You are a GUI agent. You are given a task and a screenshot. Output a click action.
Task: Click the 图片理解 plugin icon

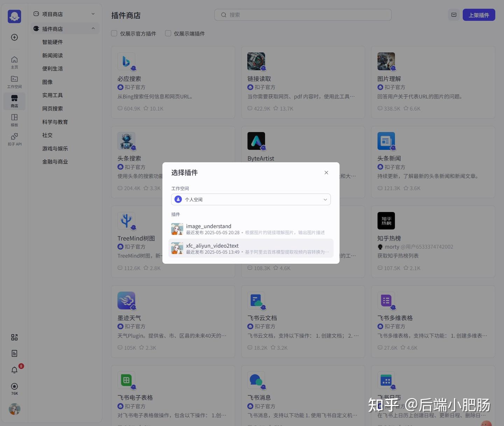(386, 61)
